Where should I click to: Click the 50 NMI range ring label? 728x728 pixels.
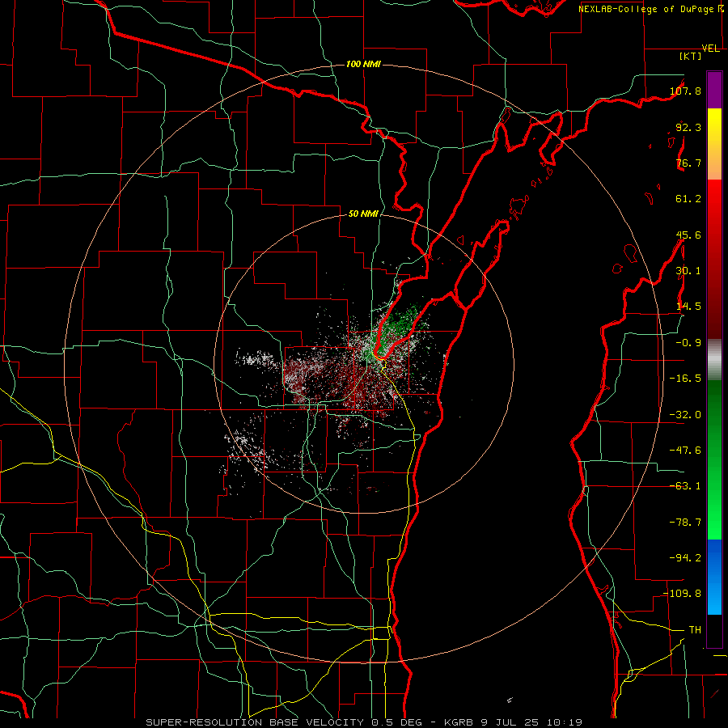pyautogui.click(x=363, y=214)
